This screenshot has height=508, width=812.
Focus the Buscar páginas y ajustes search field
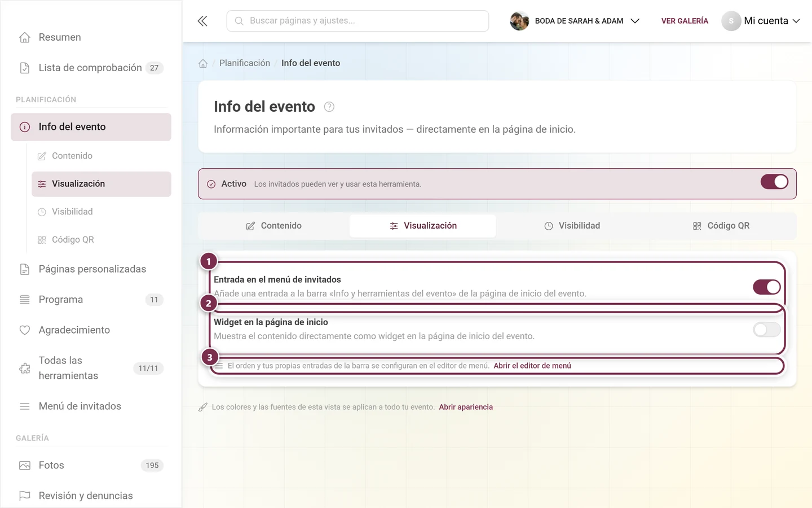[x=358, y=21]
